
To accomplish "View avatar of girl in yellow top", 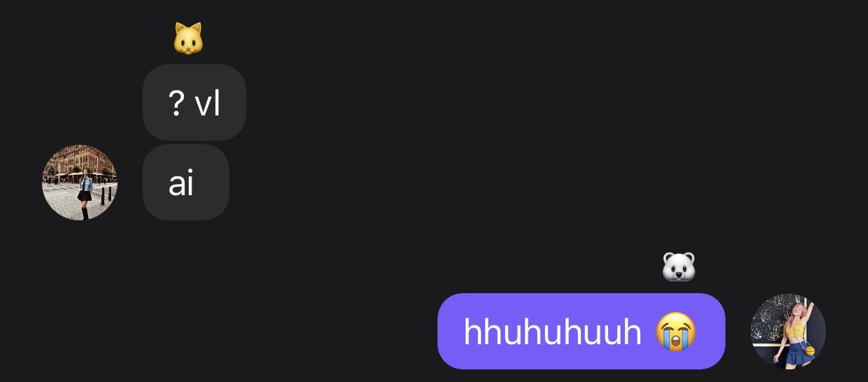I will click(x=788, y=331).
